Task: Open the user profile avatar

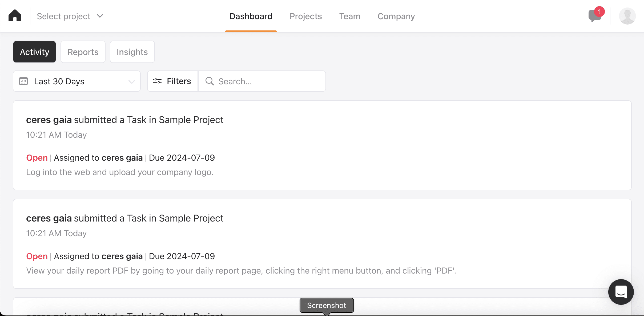Action: pos(627,16)
